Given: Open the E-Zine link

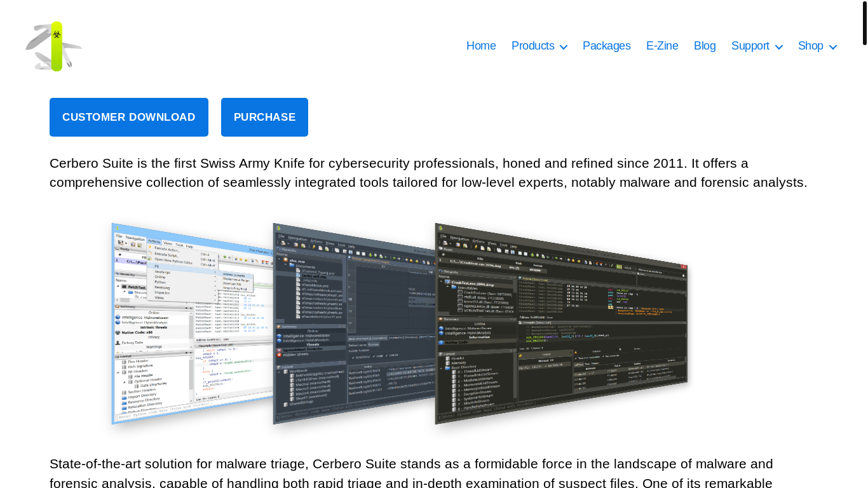Looking at the screenshot, I should 662,46.
